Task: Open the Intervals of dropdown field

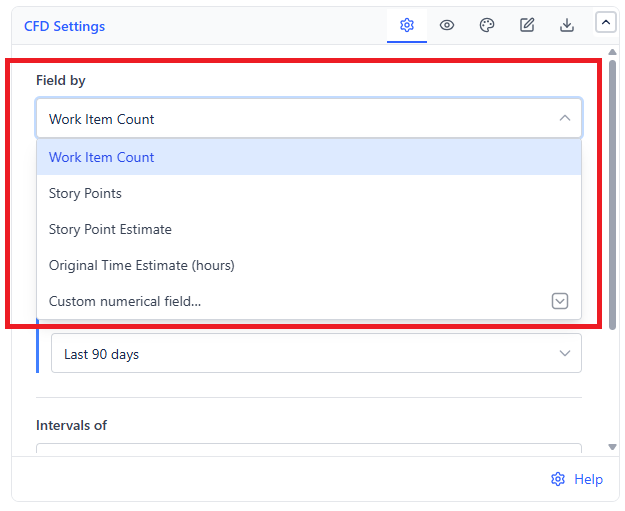Action: pyautogui.click(x=309, y=448)
